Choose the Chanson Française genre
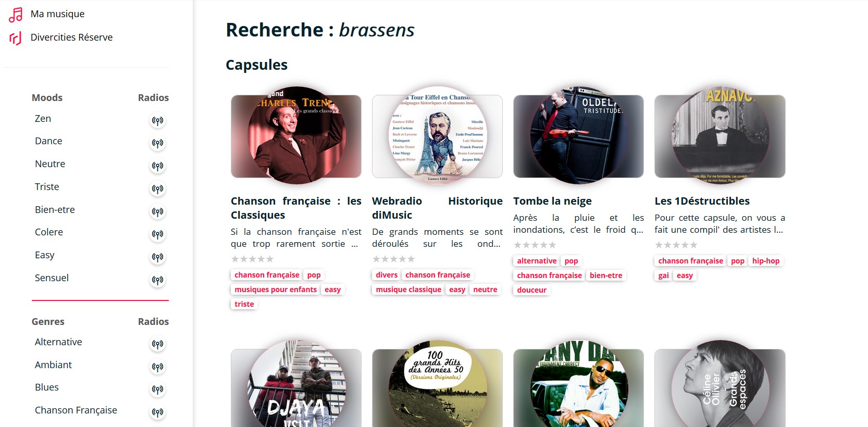The height and width of the screenshot is (427, 868). click(x=76, y=410)
